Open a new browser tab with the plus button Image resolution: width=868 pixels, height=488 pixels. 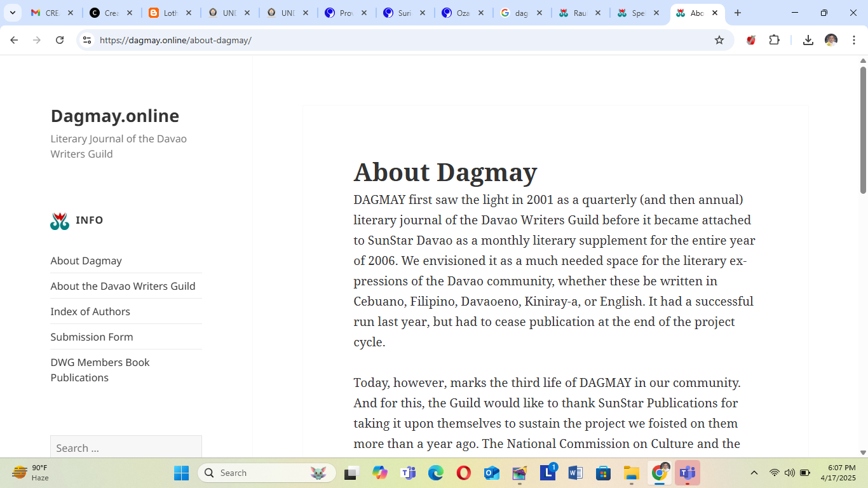pos(738,12)
